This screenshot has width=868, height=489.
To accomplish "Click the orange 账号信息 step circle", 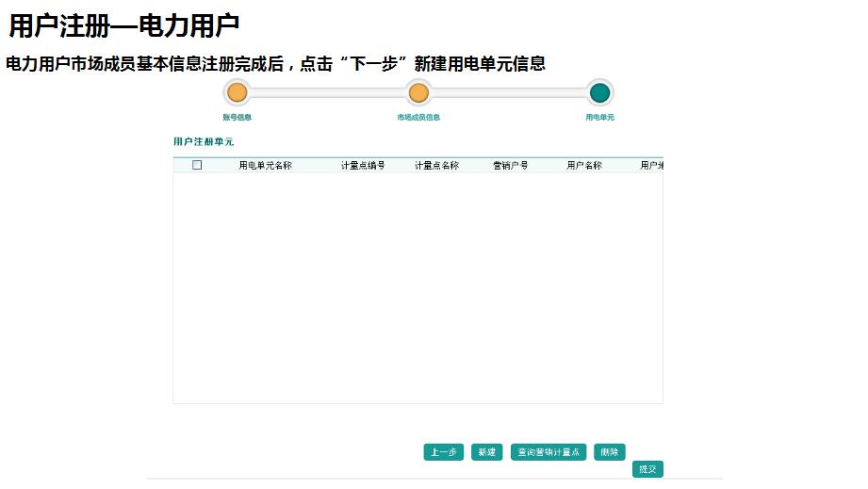I will [237, 92].
